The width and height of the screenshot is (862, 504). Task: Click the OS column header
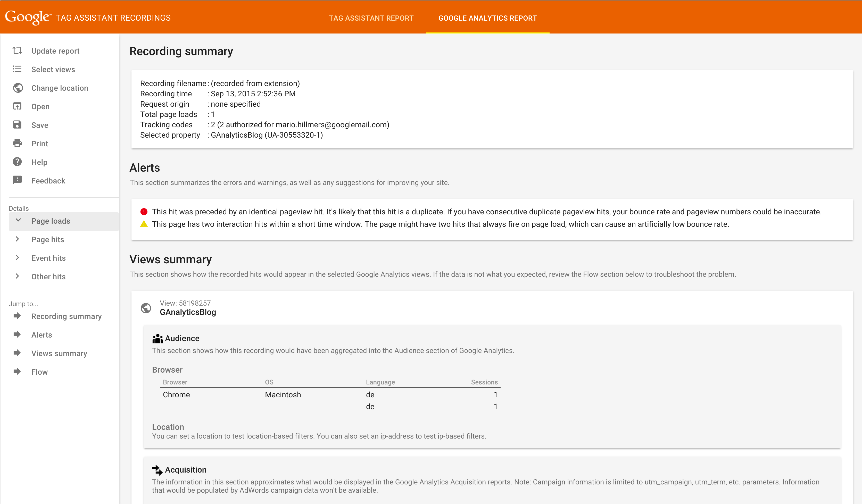[269, 382]
